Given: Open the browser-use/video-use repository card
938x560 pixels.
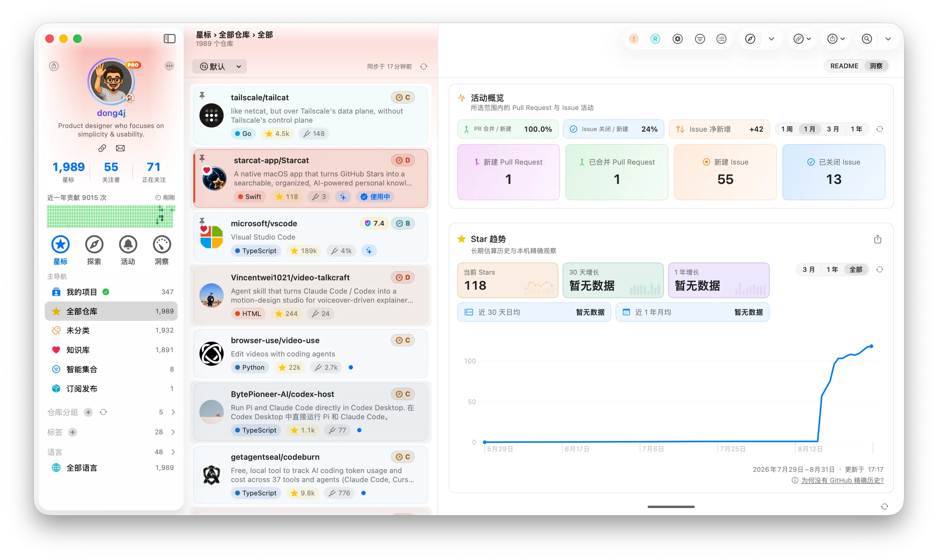Looking at the screenshot, I should coord(311,354).
